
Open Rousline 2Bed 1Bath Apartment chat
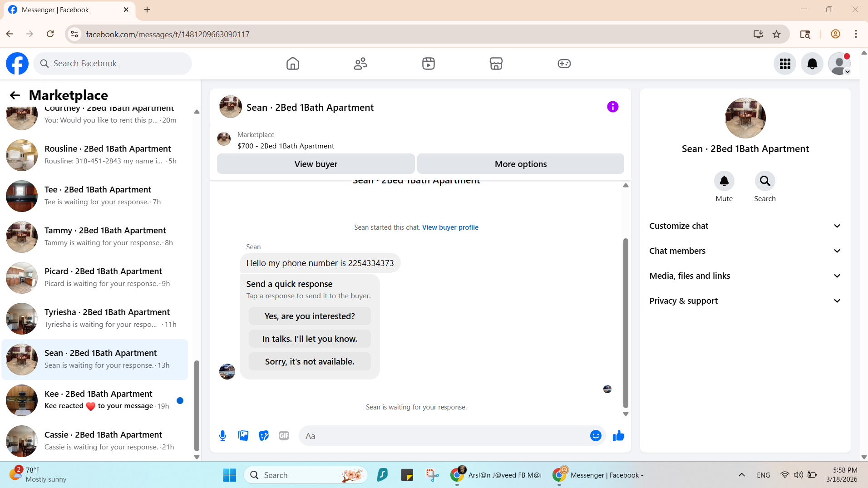(94, 155)
